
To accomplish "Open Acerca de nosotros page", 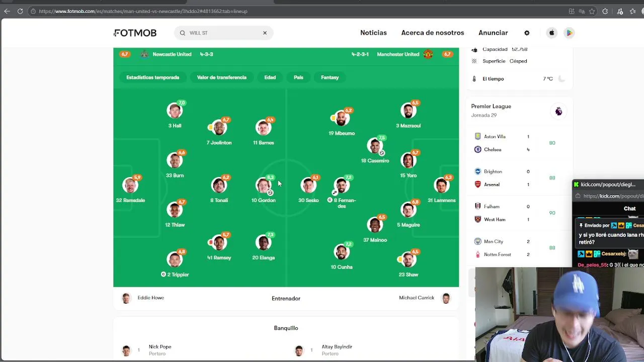I will (433, 33).
